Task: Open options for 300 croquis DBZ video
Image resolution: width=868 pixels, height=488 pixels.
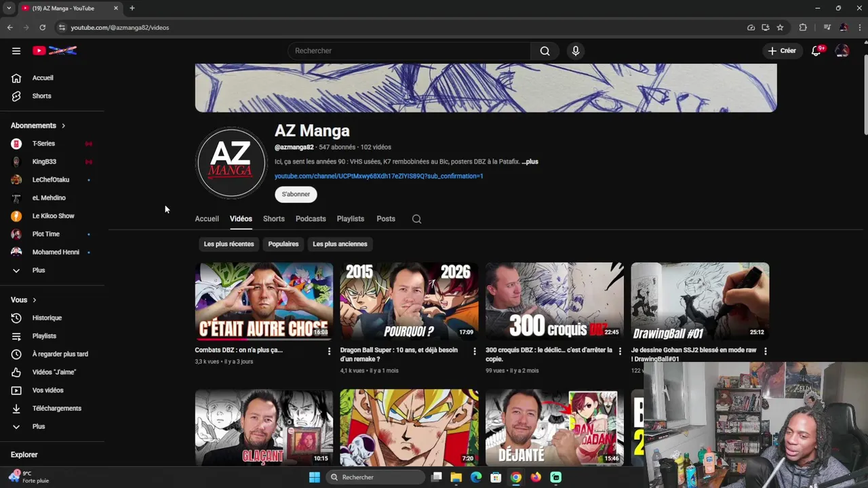Action: (619, 351)
